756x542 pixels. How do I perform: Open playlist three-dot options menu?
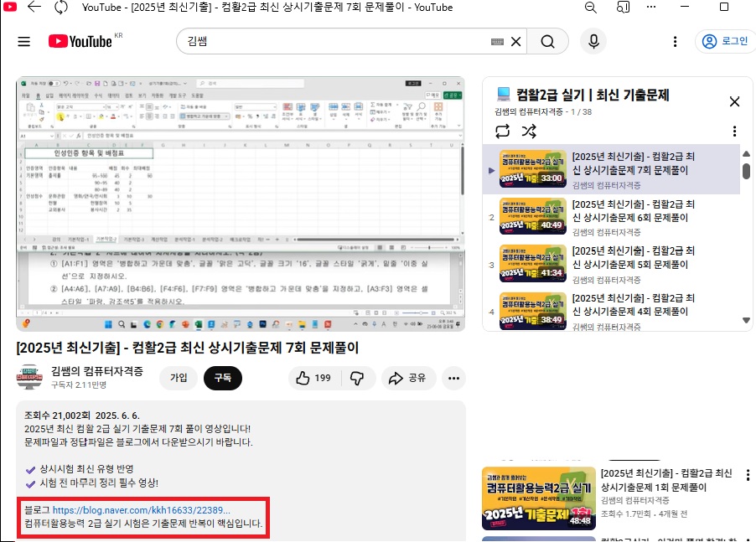[734, 131]
